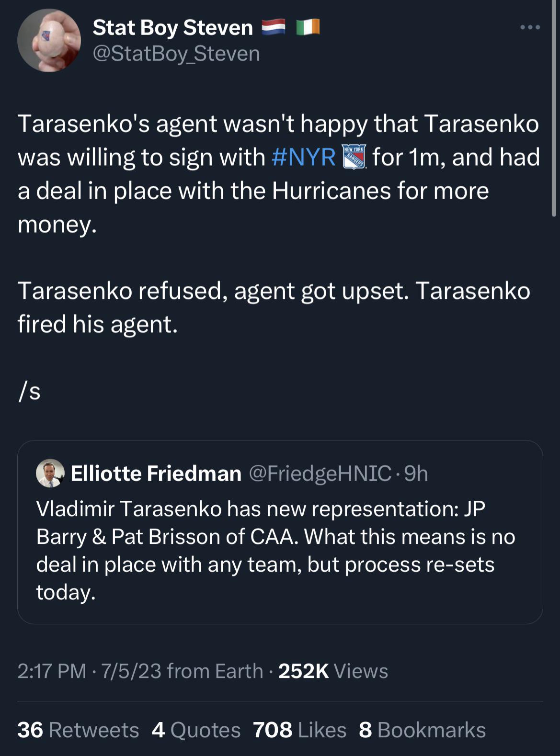This screenshot has height=756, width=560.
Task: Open the 4 Quotes list
Action: (x=196, y=730)
